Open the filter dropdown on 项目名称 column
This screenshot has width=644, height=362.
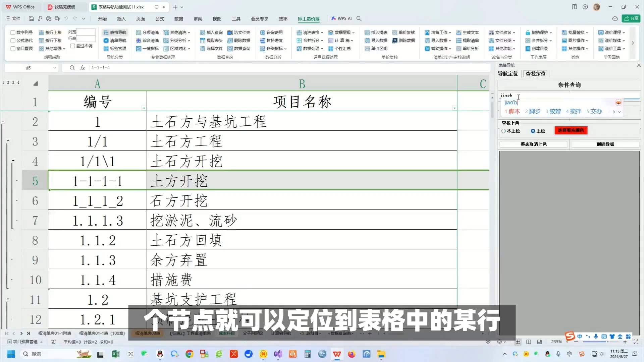click(x=454, y=108)
